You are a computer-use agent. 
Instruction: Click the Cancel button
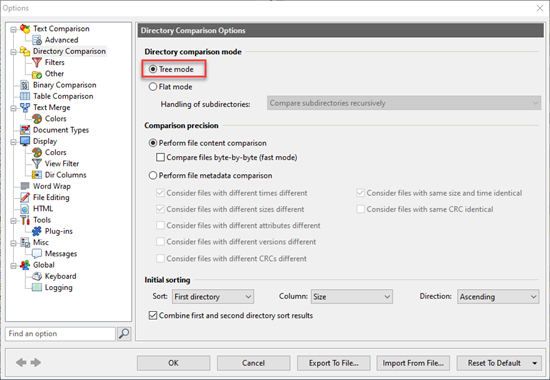pos(253,363)
